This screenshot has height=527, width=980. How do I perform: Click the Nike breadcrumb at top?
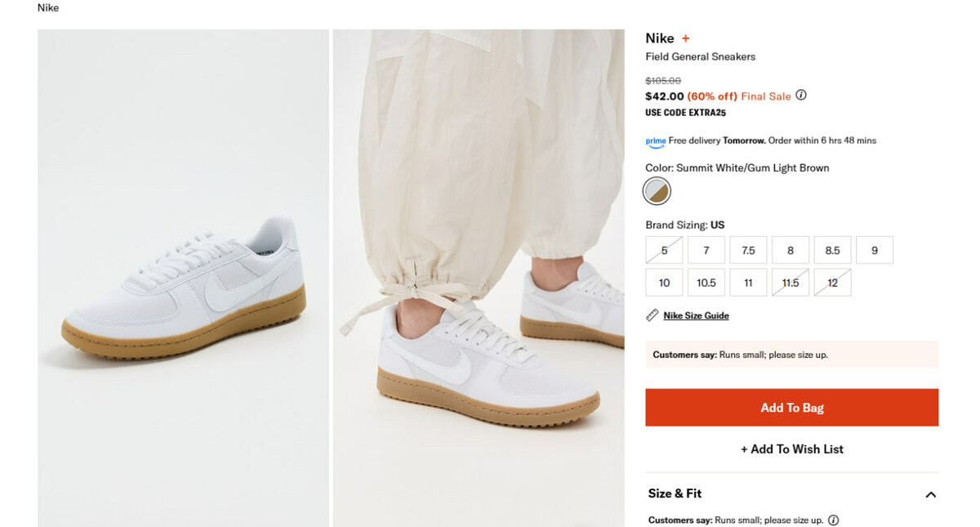point(48,8)
